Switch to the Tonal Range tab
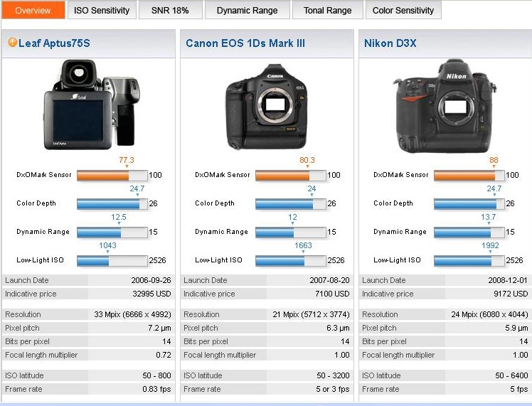Image resolution: width=532 pixels, height=406 pixels. coord(327,10)
